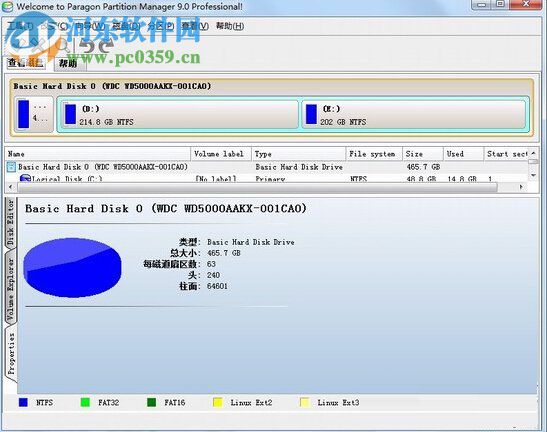Click the X discard icon in the toolbar
Viewport: 547px width, 432px height.
click(x=38, y=45)
